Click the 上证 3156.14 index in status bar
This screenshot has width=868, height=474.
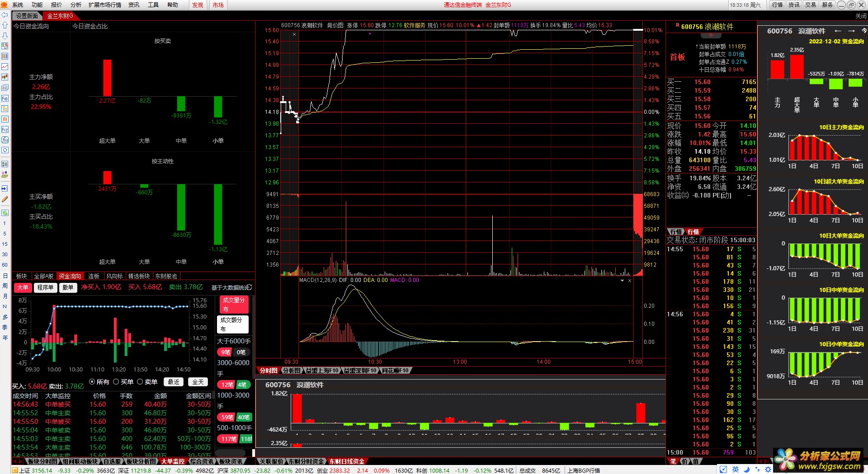(x=35, y=470)
